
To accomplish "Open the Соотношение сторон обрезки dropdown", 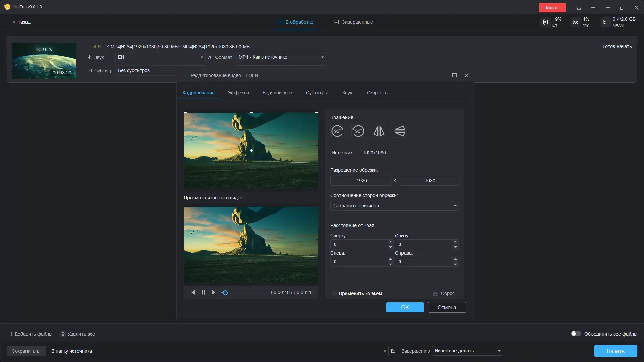I will (394, 206).
